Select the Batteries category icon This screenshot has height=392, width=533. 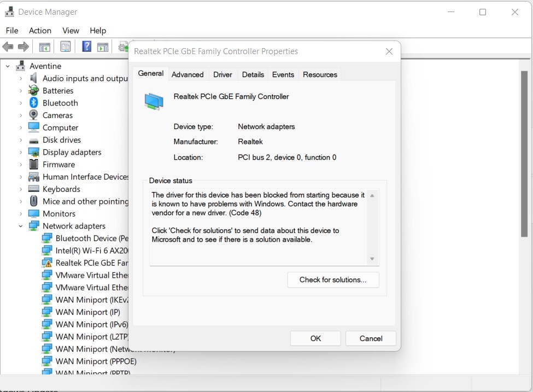click(x=33, y=90)
